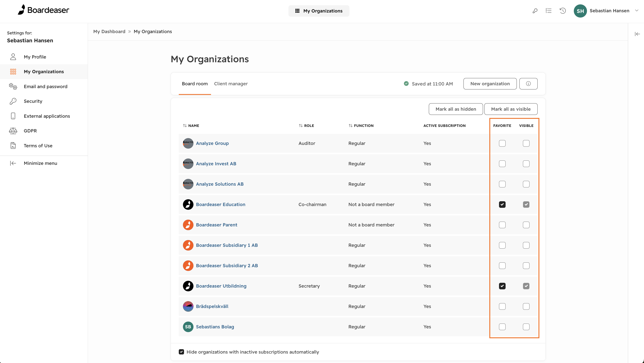Open Boardeaser Parent organization
Screen dimensions: 644x363
click(x=216, y=225)
